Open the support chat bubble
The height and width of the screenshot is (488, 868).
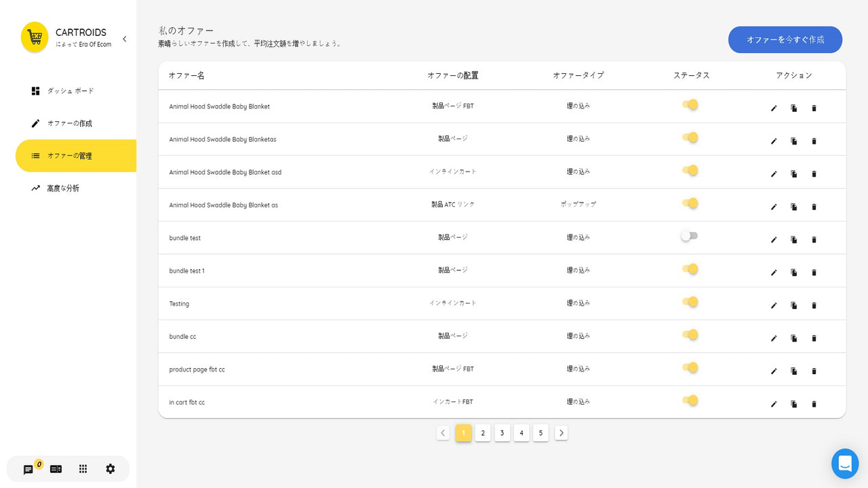845,464
